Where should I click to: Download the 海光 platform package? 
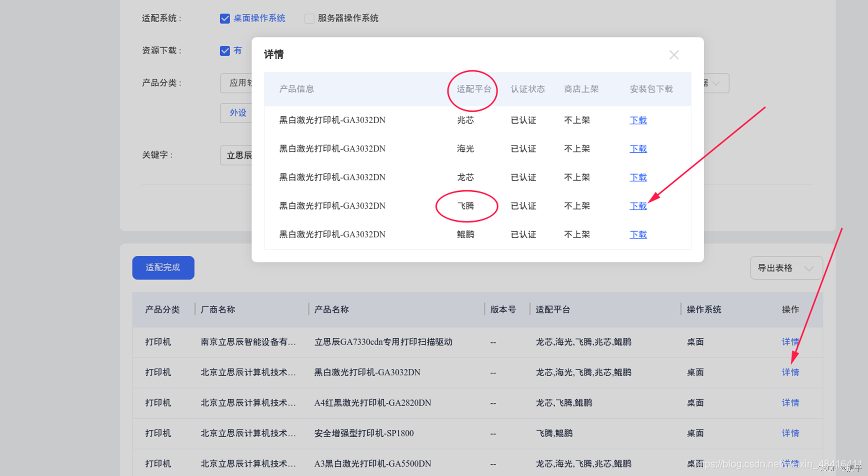coord(638,149)
